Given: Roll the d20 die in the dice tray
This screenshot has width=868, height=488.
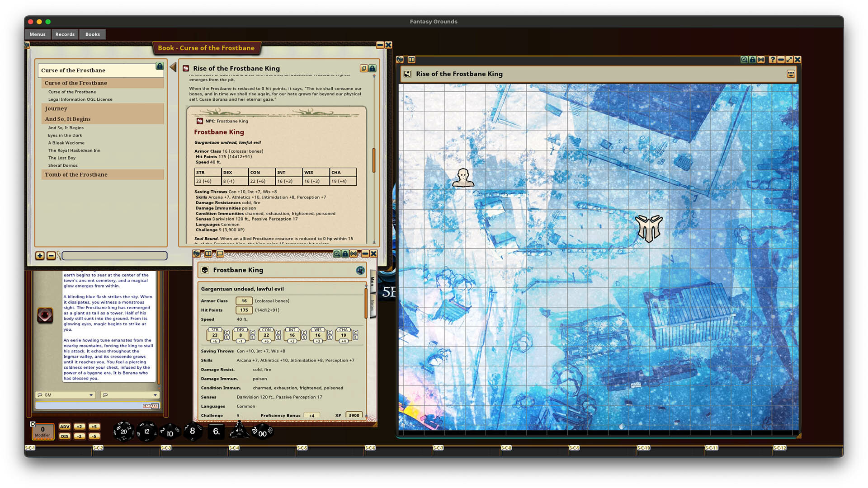Looking at the screenshot, I should pos(123,431).
